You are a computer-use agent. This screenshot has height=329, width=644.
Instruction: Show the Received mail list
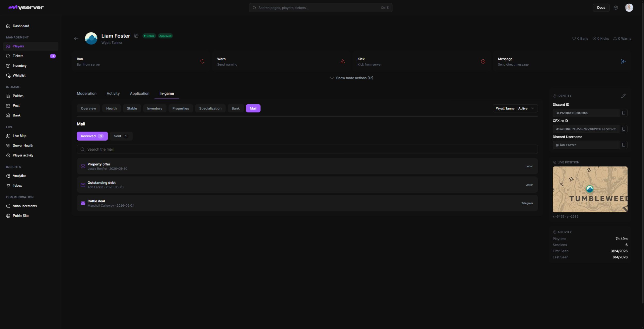pyautogui.click(x=92, y=136)
